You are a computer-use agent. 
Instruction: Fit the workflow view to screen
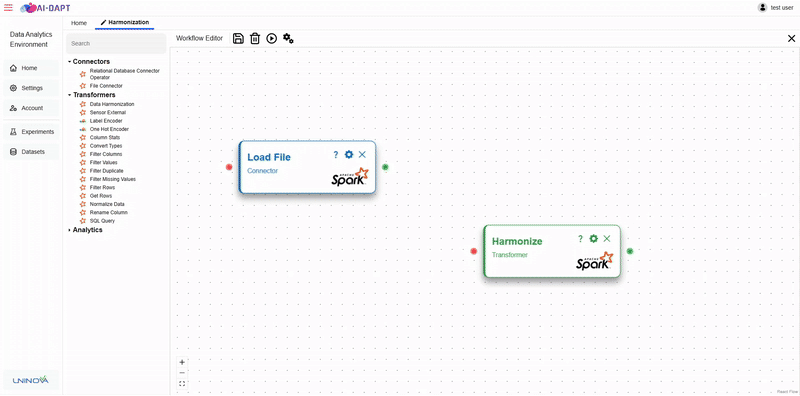point(182,384)
